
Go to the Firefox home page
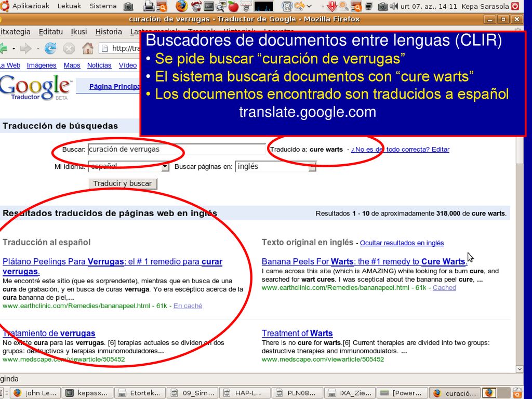coord(87,48)
